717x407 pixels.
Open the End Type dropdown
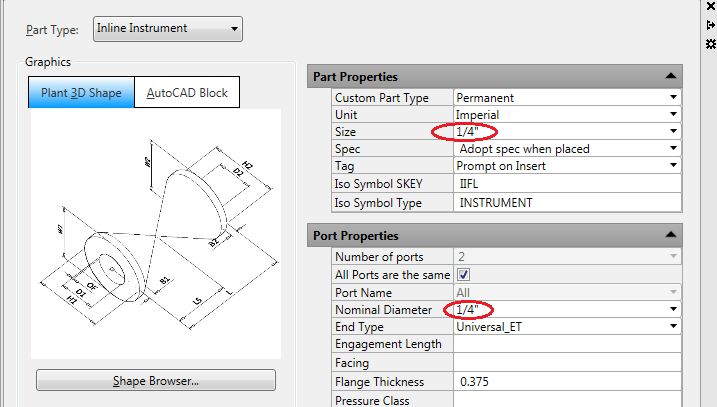pos(674,327)
